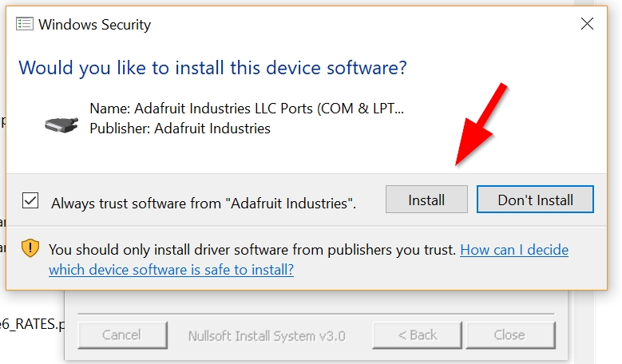Screen dimensions: 622x364
Task: Click the greyed-out Cancel button
Action: 121,335
